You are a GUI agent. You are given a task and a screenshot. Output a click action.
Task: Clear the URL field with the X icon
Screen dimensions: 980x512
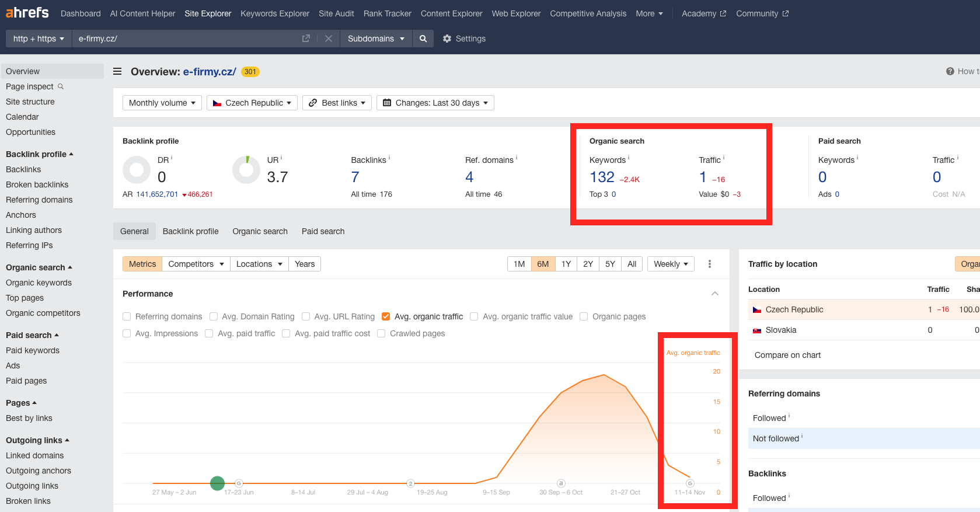pyautogui.click(x=329, y=39)
